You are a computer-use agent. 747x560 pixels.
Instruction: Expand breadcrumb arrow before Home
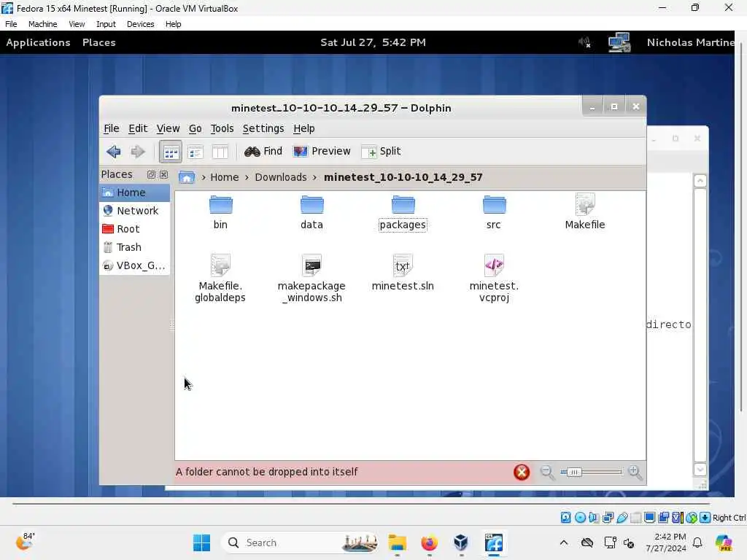(204, 177)
